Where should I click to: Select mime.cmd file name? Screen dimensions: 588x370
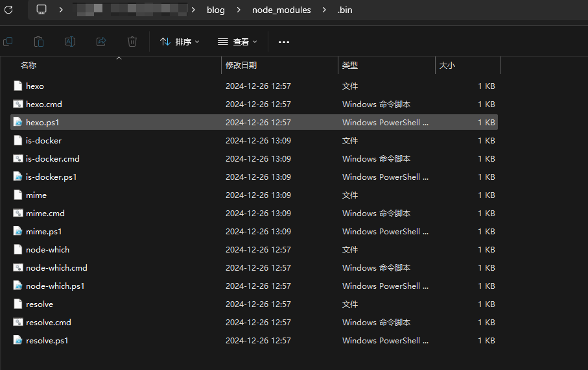coord(45,213)
